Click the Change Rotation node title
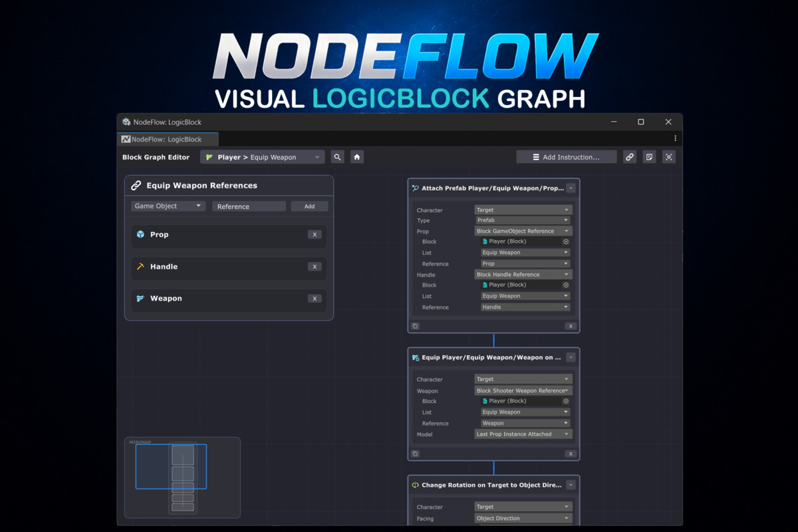Viewport: 798px width, 532px height. pos(491,485)
